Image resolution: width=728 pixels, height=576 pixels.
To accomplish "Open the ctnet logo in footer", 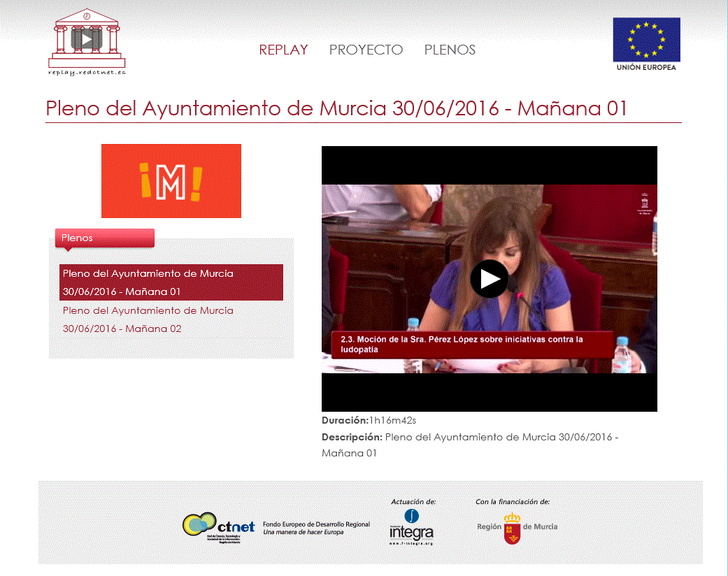I will coord(218,526).
